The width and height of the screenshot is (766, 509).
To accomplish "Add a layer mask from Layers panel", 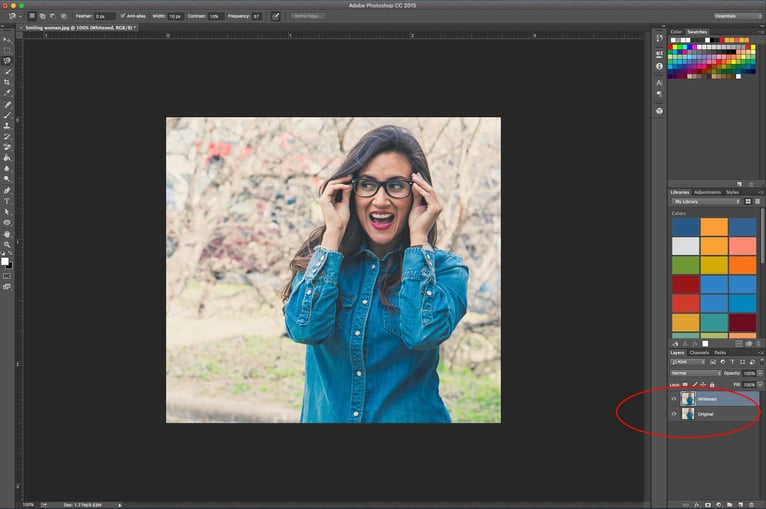I will tap(708, 505).
